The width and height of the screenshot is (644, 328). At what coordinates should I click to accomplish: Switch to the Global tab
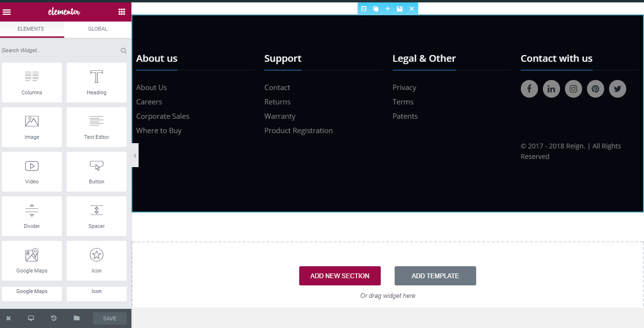tap(97, 29)
